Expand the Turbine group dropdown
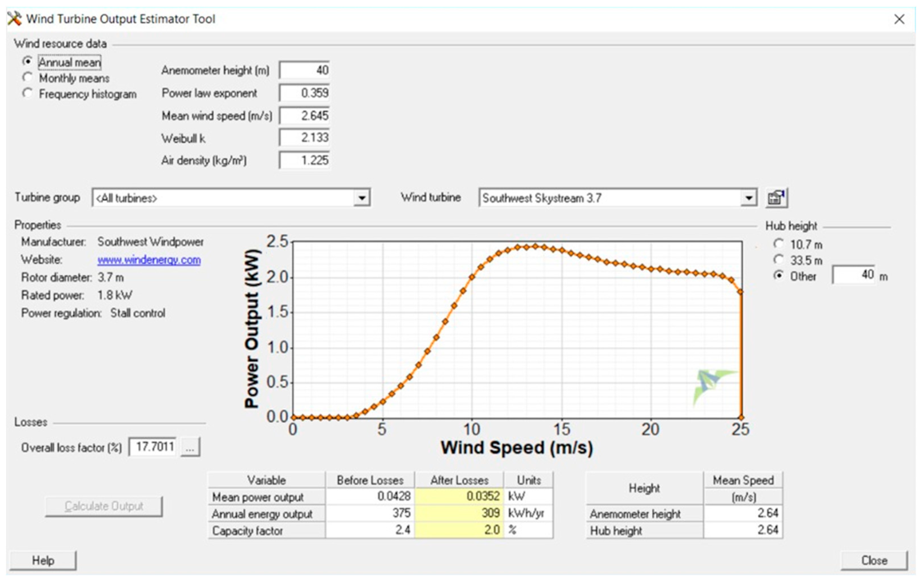The image size is (924, 582). [x=361, y=198]
